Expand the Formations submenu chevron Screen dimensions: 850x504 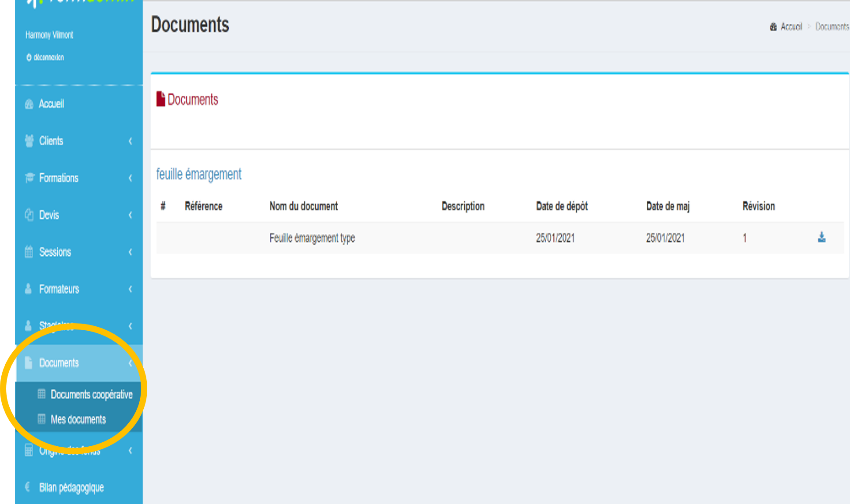(130, 178)
